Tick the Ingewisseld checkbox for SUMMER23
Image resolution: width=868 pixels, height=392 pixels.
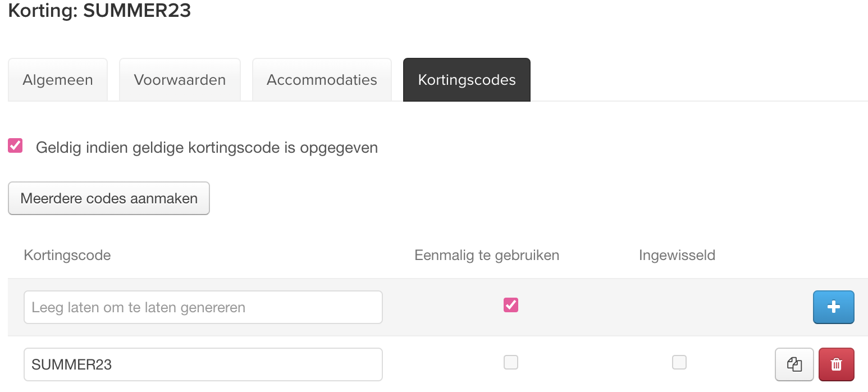tap(679, 362)
